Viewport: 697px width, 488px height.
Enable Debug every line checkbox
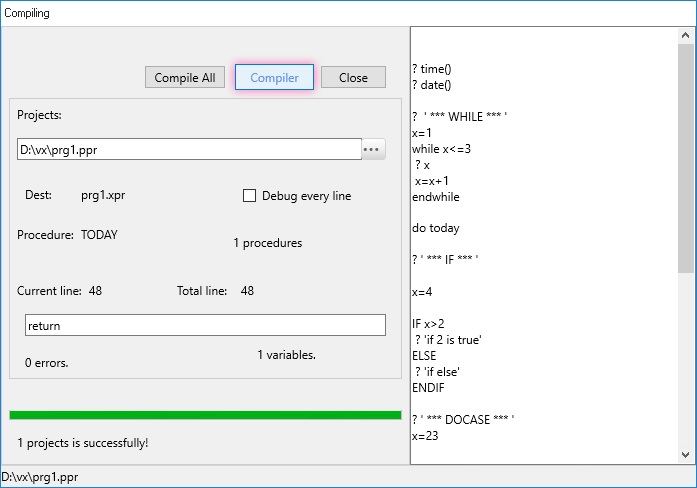(x=250, y=196)
